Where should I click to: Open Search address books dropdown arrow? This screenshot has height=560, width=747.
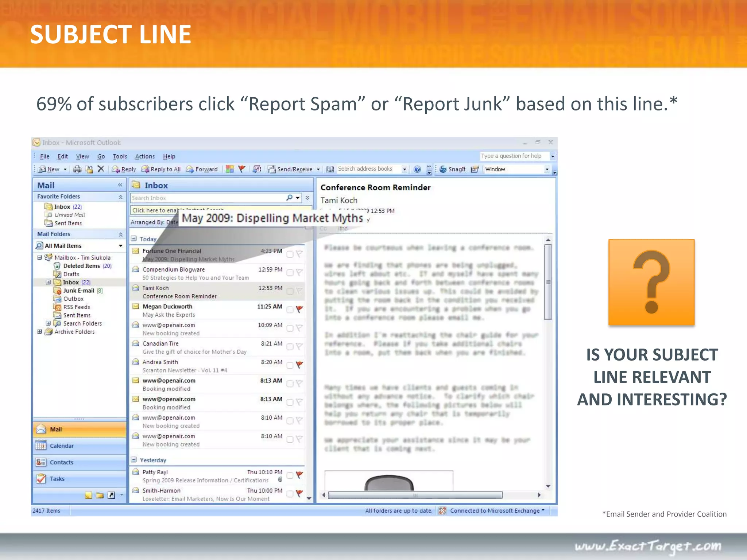coord(404,169)
